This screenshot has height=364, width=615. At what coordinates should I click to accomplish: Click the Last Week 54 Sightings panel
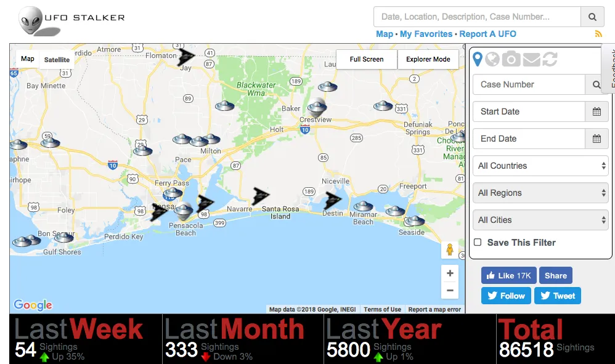pos(86,339)
